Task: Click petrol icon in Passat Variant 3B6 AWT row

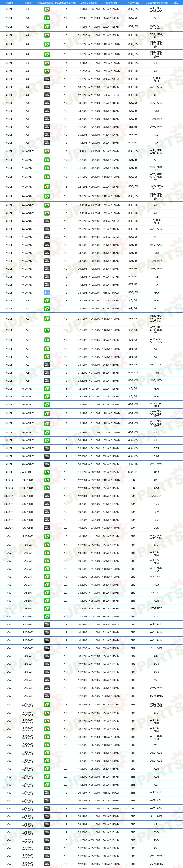Action: pos(47,745)
